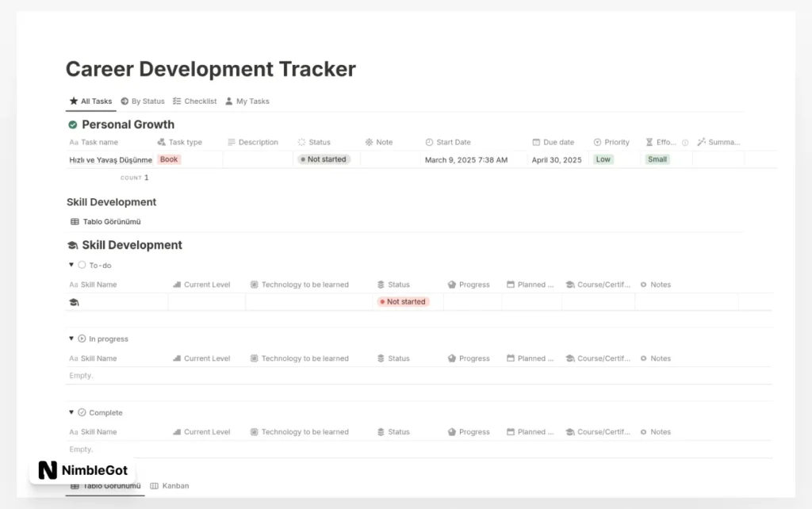Image resolution: width=812 pixels, height=509 pixels.
Task: Click the empty Description cell of Hızlı ve Yavaş row
Action: pyautogui.click(x=258, y=159)
